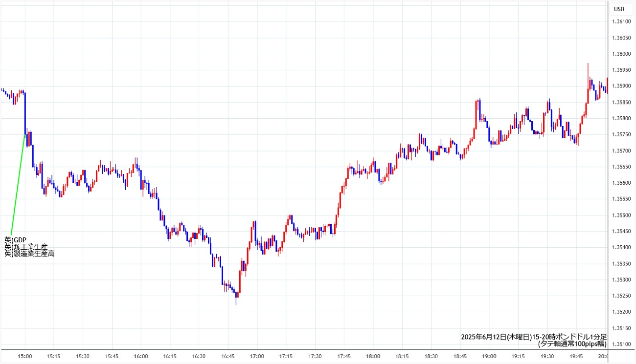Click the 1.35700 price axis label

pyautogui.click(x=622, y=150)
